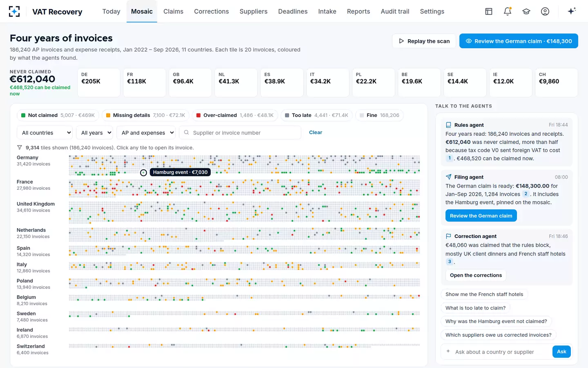The width and height of the screenshot is (588, 368).
Task: Click the filter funnel icon beside tiles shown
Action: (x=20, y=148)
